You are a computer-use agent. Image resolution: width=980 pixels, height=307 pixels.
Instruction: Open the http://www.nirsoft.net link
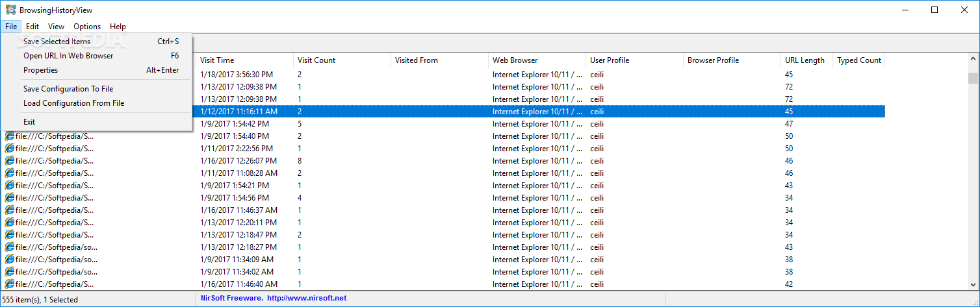pos(307,299)
